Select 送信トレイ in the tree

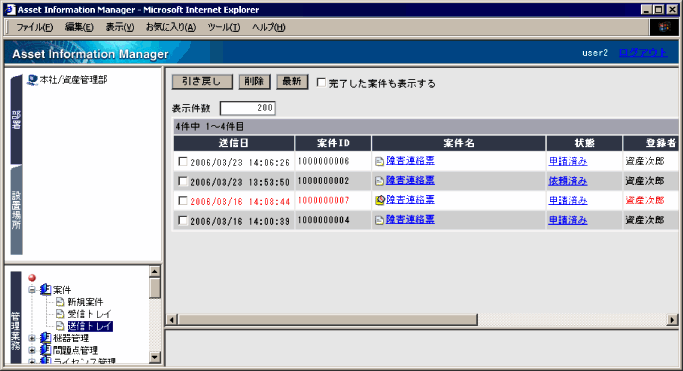coord(90,326)
